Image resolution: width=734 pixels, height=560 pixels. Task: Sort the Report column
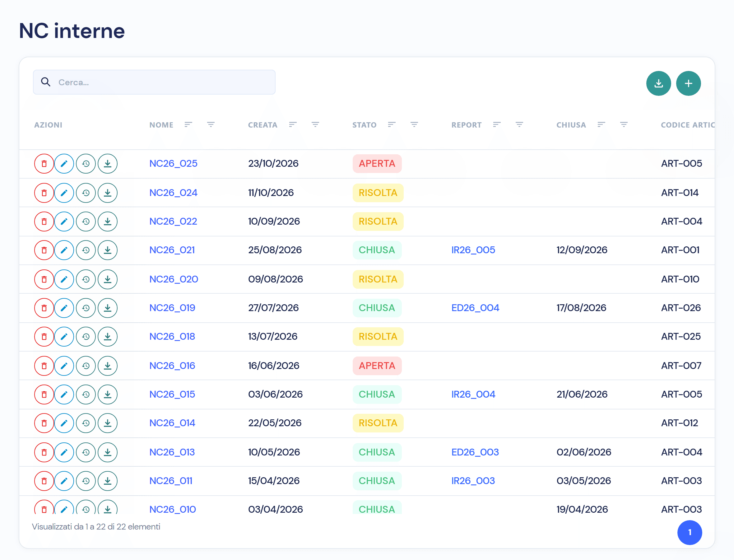[x=497, y=125]
